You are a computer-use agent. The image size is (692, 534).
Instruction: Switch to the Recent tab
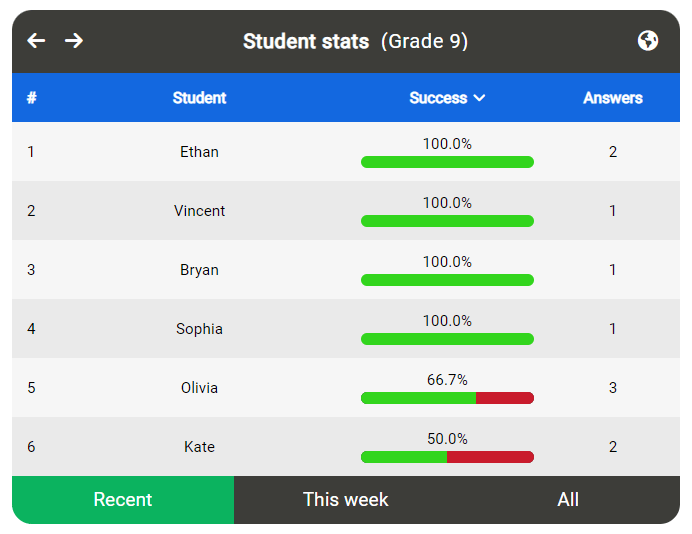tap(123, 500)
